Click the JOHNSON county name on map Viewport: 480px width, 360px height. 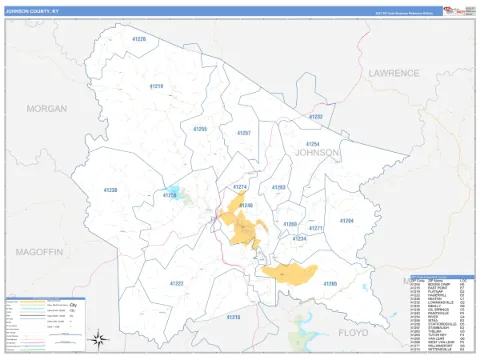(317, 152)
